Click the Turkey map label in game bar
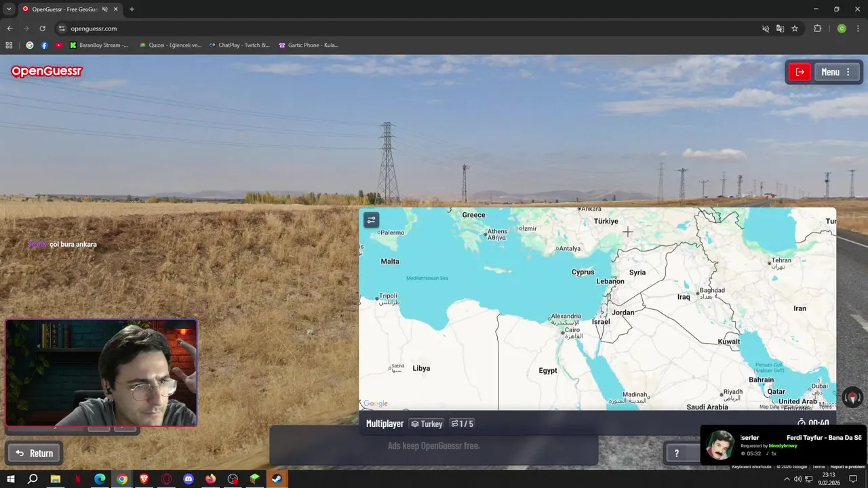Image resolution: width=868 pixels, height=488 pixels. 427,424
